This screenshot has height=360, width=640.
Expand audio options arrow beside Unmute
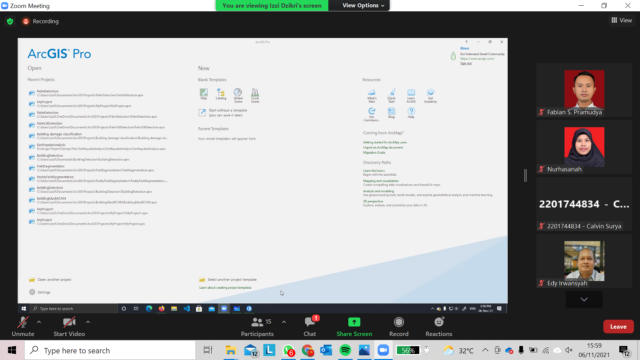point(39,322)
